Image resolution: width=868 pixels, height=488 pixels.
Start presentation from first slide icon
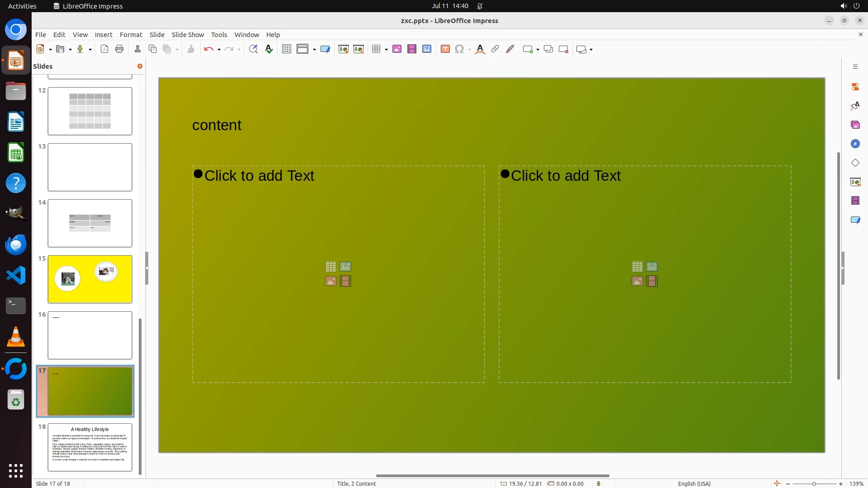(344, 49)
